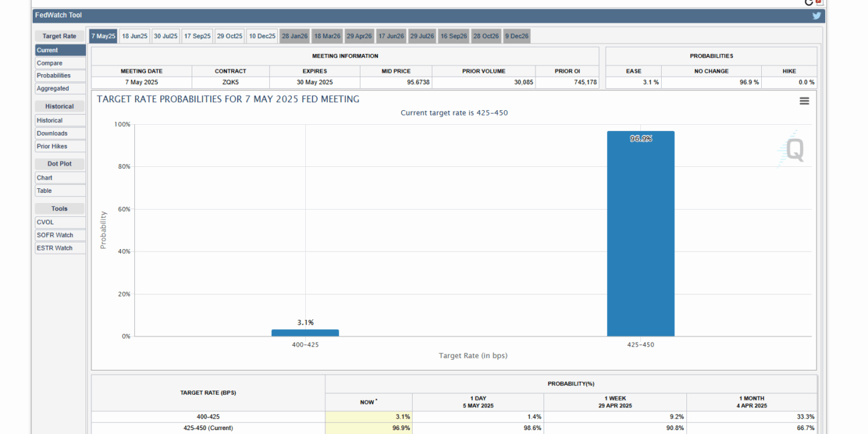Click the 425-450 (Current) row label
868x434 pixels.
pos(208,428)
